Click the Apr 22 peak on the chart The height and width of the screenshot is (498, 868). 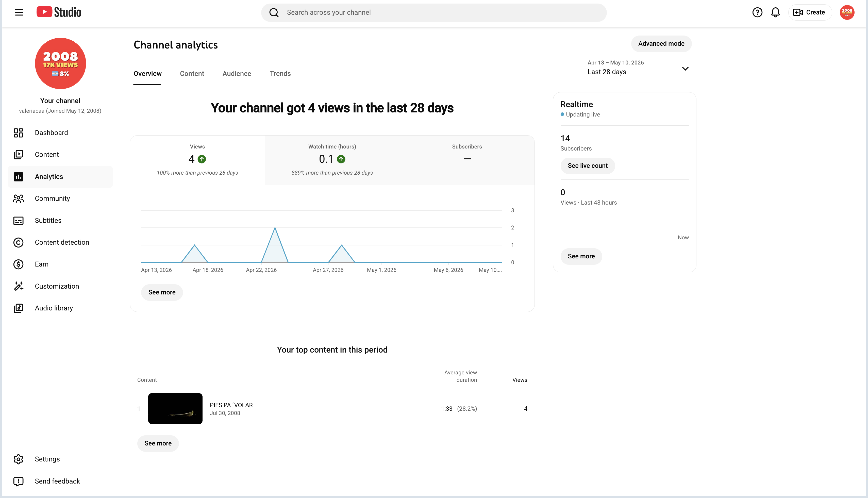(275, 228)
